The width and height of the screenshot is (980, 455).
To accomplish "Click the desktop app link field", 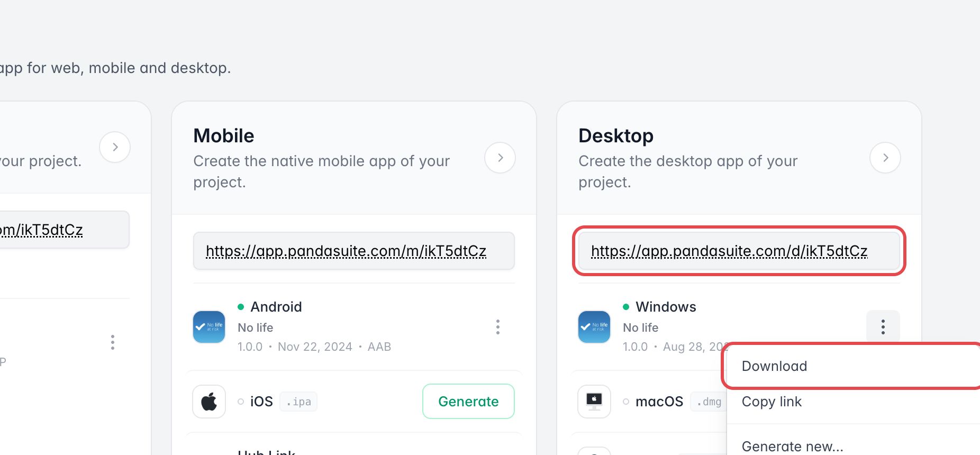I will 739,251.
